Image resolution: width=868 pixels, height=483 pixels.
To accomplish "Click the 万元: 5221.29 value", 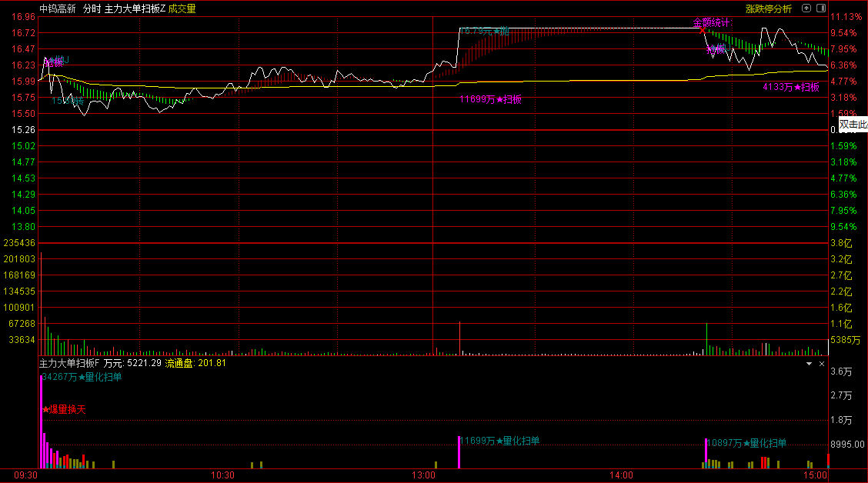I will pos(132,363).
